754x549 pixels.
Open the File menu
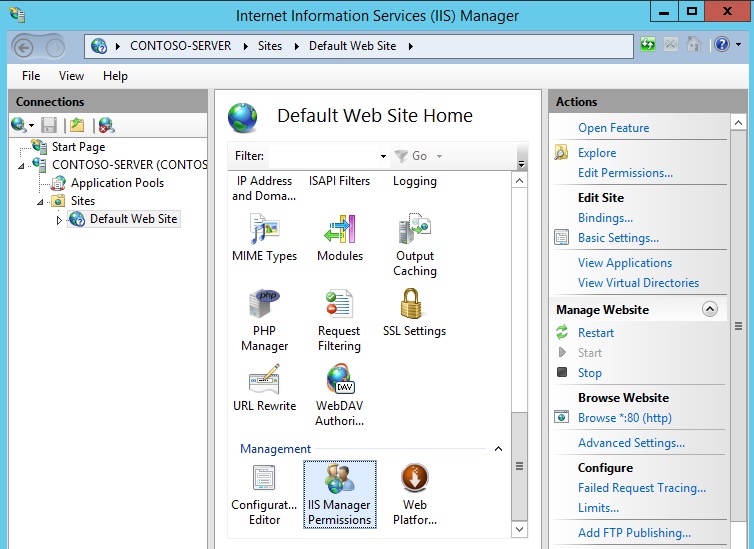31,76
